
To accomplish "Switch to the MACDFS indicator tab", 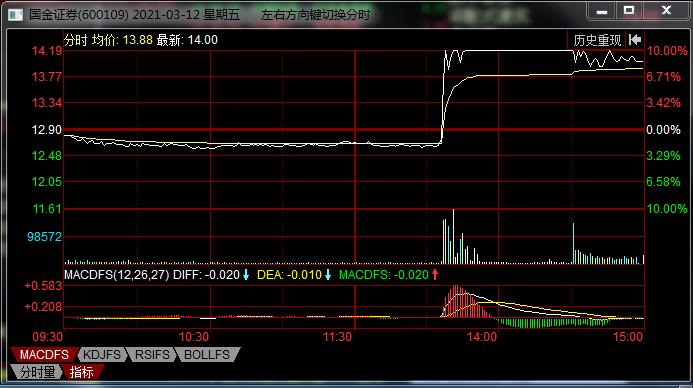I will point(43,354).
